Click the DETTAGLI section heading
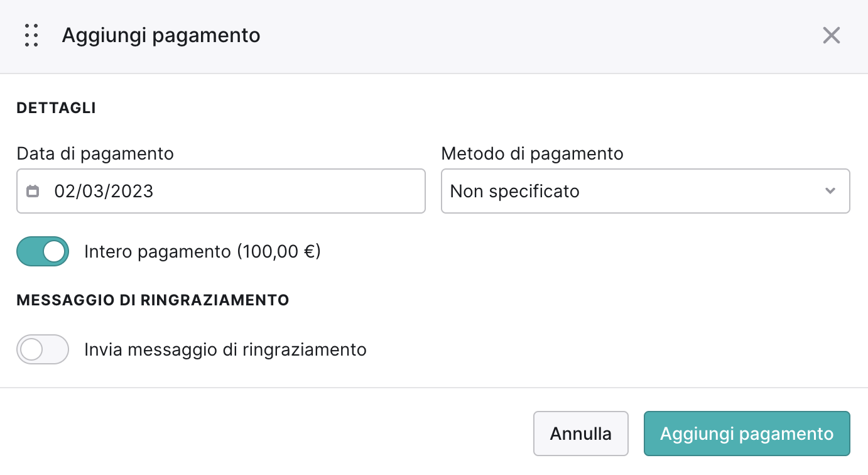 [57, 108]
